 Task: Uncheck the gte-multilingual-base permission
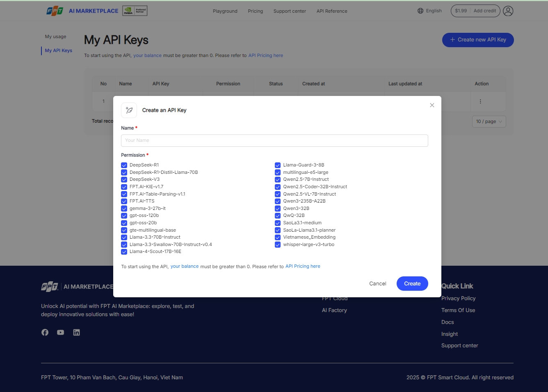coord(124,230)
